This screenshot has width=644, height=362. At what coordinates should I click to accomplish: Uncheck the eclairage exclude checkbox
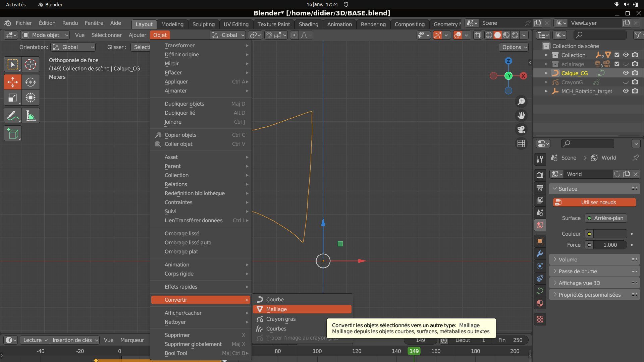617,64
